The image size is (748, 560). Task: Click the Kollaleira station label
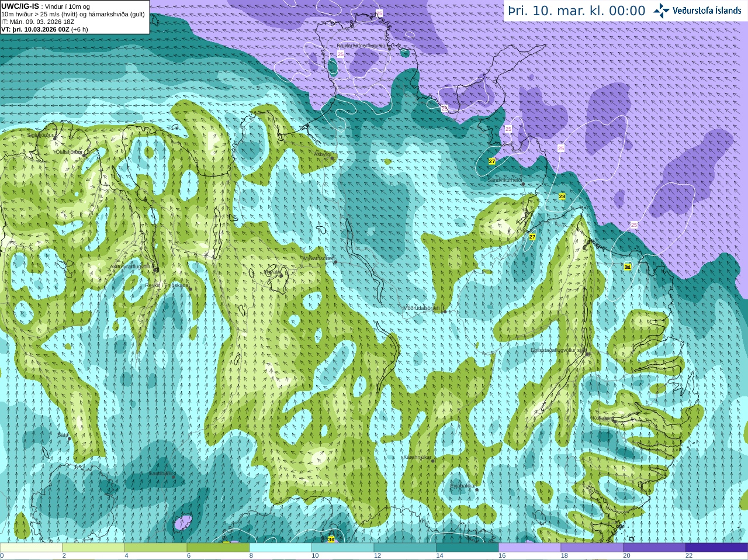pos(603,418)
